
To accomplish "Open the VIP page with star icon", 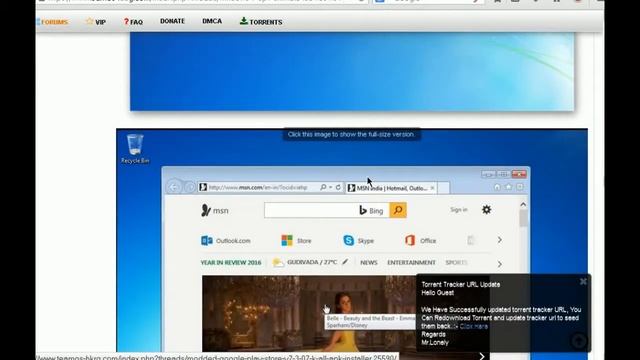I will tap(96, 22).
